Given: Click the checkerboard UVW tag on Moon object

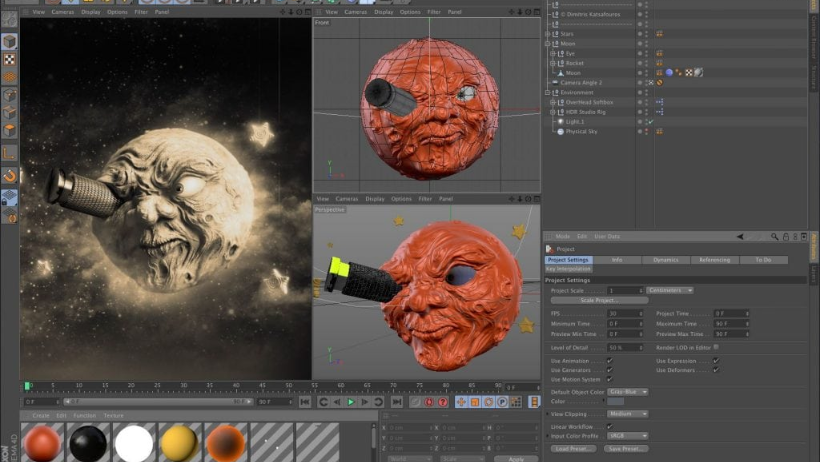Looking at the screenshot, I should tap(689, 73).
